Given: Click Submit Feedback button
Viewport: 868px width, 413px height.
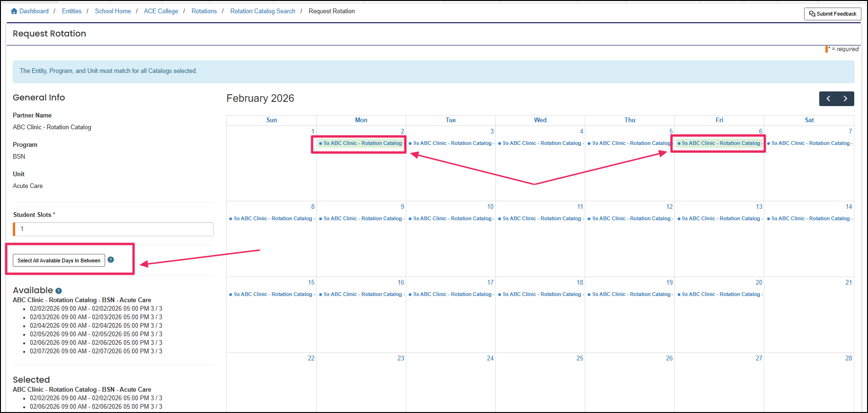Looking at the screenshot, I should (x=832, y=14).
